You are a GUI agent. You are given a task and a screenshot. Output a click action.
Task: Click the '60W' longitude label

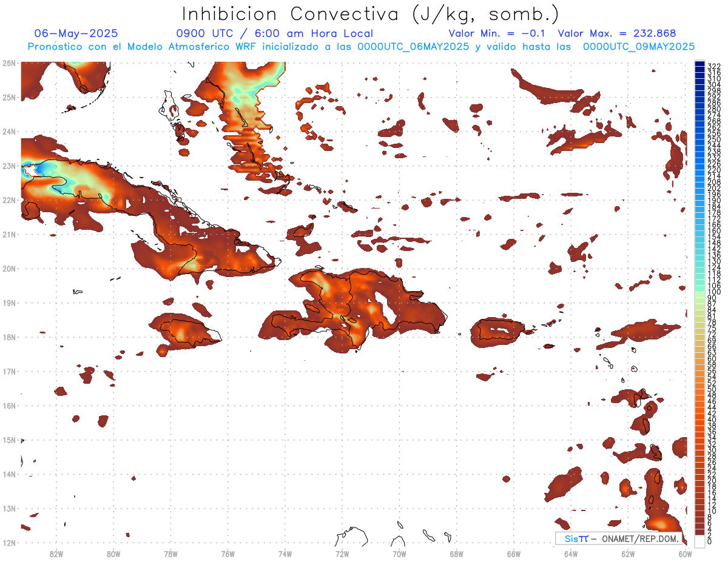[686, 554]
